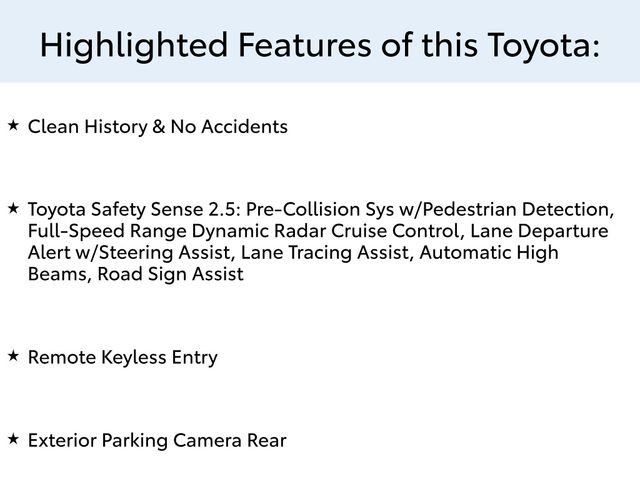Click the "Alert w/Steering Assist" text

pyautogui.click(x=131, y=252)
